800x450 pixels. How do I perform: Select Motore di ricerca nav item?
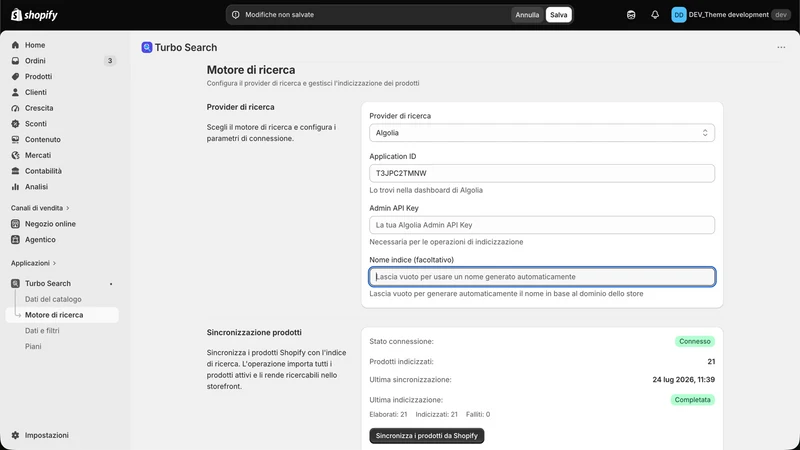(x=62, y=315)
